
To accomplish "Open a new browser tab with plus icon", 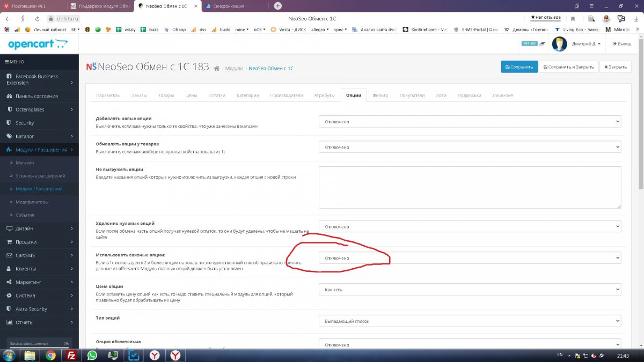I will (277, 6).
